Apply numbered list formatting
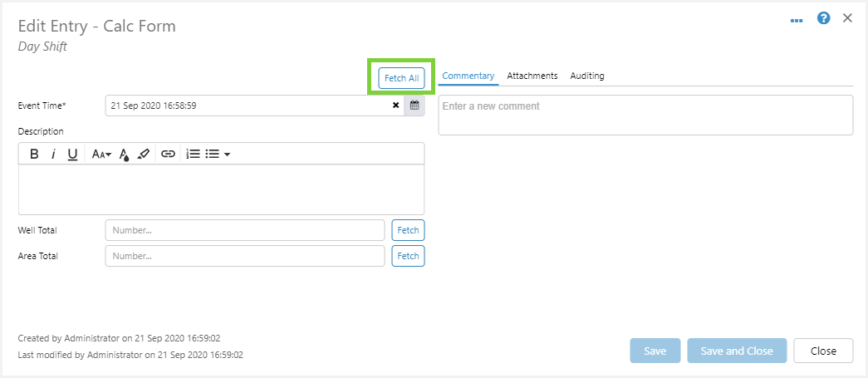The image size is (868, 378). (193, 154)
